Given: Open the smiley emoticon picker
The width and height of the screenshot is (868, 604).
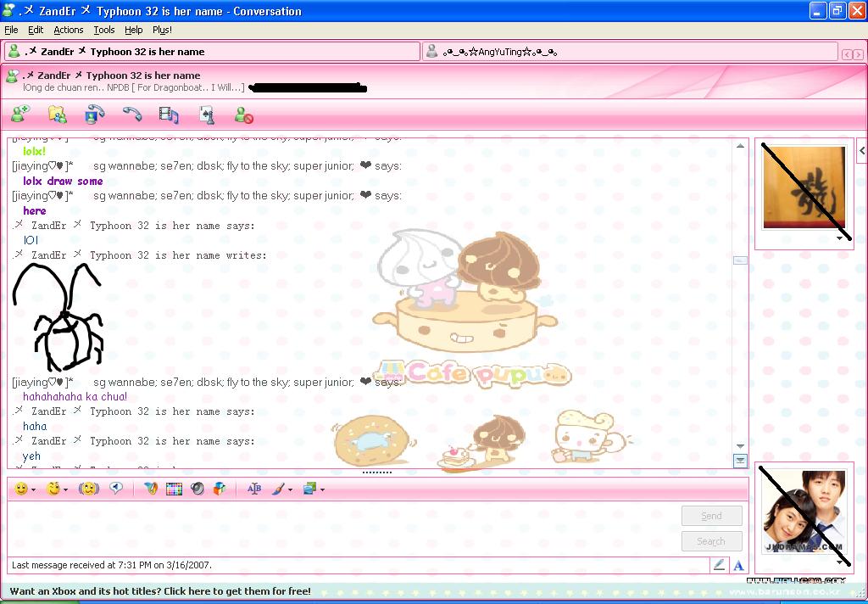Looking at the screenshot, I should [21, 489].
